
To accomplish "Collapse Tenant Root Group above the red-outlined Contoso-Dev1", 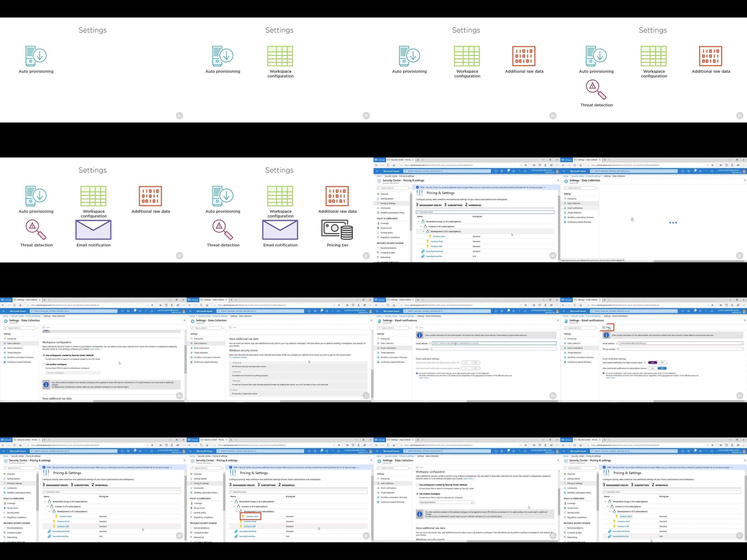I will click(x=232, y=502).
